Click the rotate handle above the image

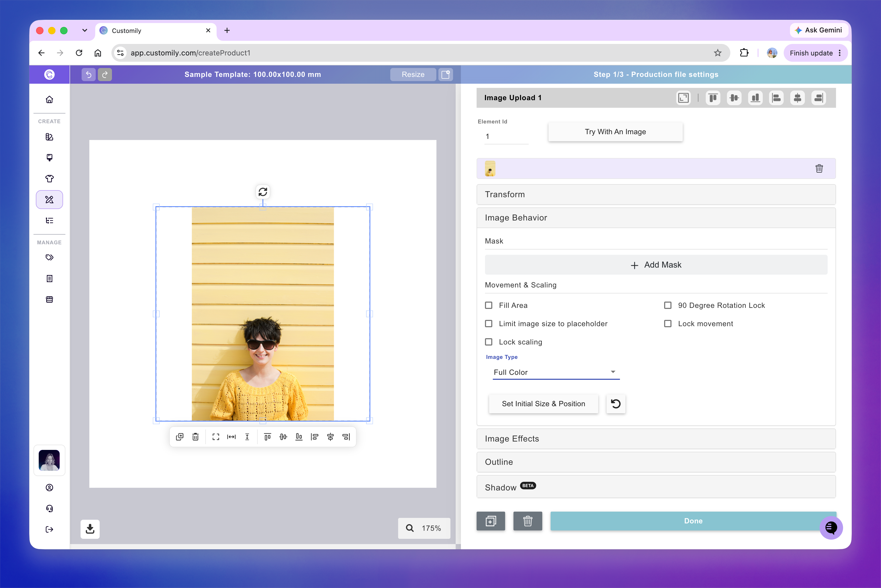pos(263,192)
